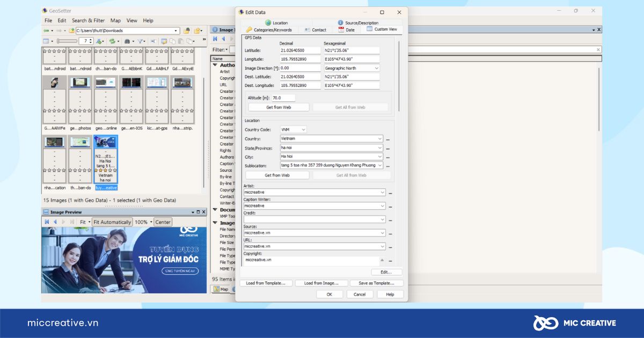Screen dimensions: 644x338
Task: Open the Country Code VNM dropdown
Action: [x=304, y=130]
